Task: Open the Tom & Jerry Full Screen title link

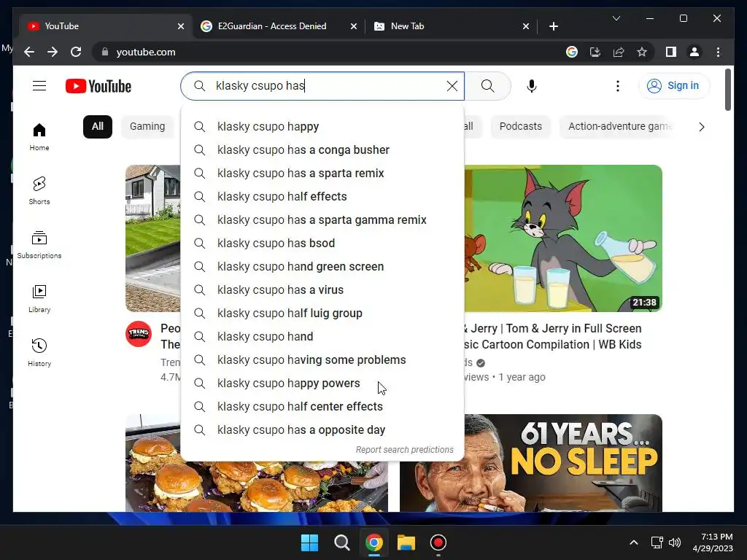Action: pyautogui.click(x=553, y=336)
